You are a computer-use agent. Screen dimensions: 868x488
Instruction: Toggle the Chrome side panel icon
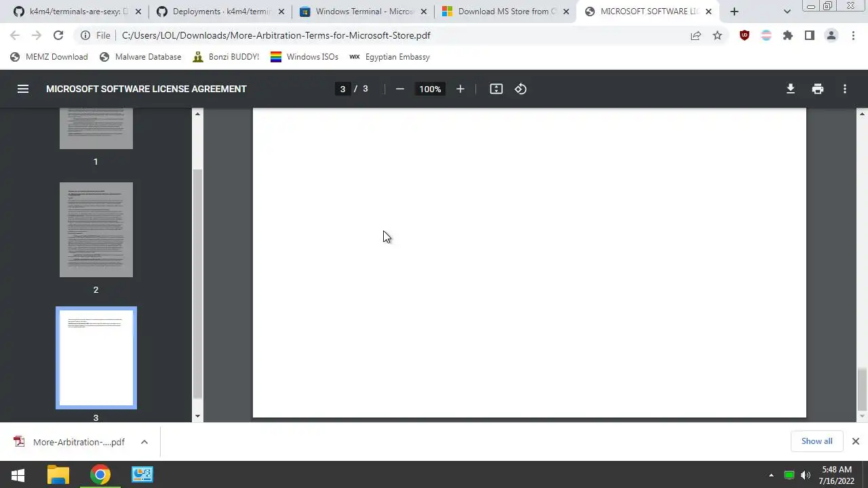coord(810,35)
